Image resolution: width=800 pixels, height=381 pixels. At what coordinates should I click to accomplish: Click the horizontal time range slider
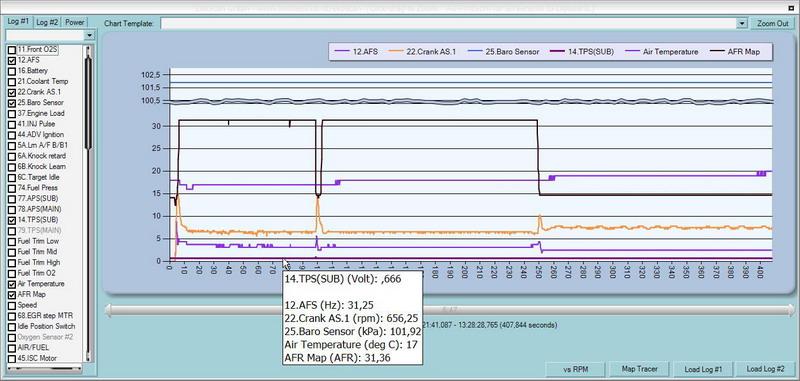(449, 310)
